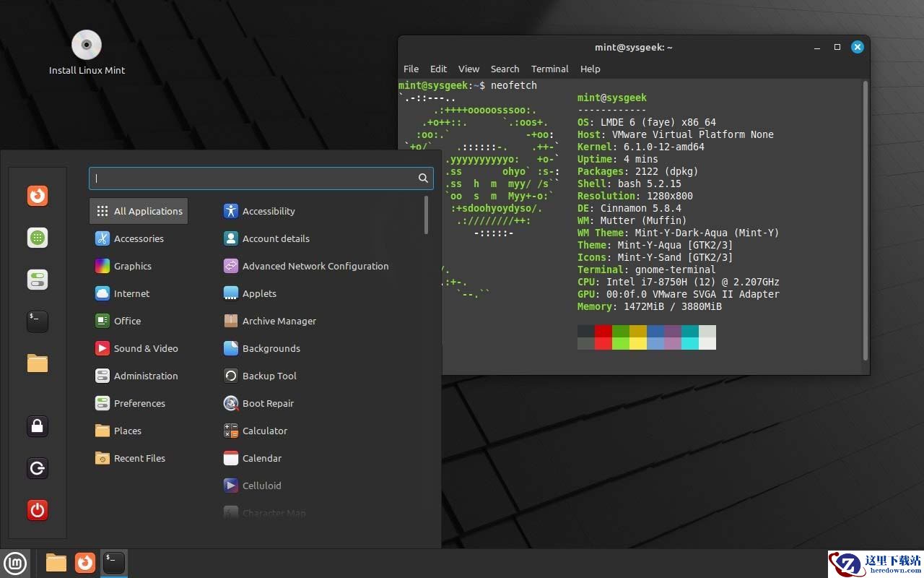Screen dimensions: 924x578
Task: Launch Firefox from the bottom panel
Action: click(x=85, y=562)
